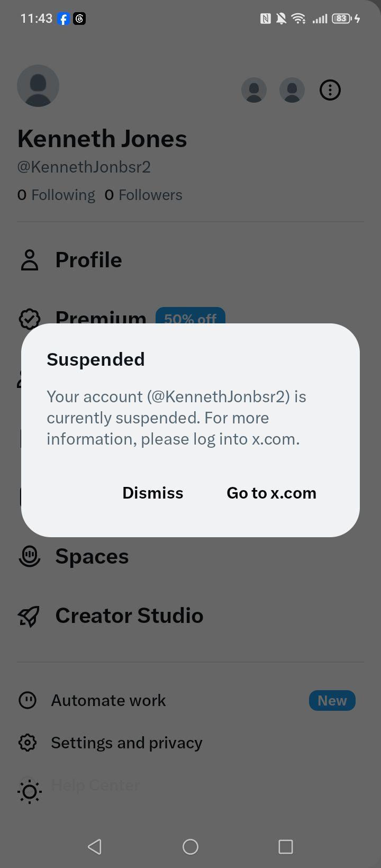Open Creator Studio menu item
Screen dimensions: 381x868
[x=190, y=616]
